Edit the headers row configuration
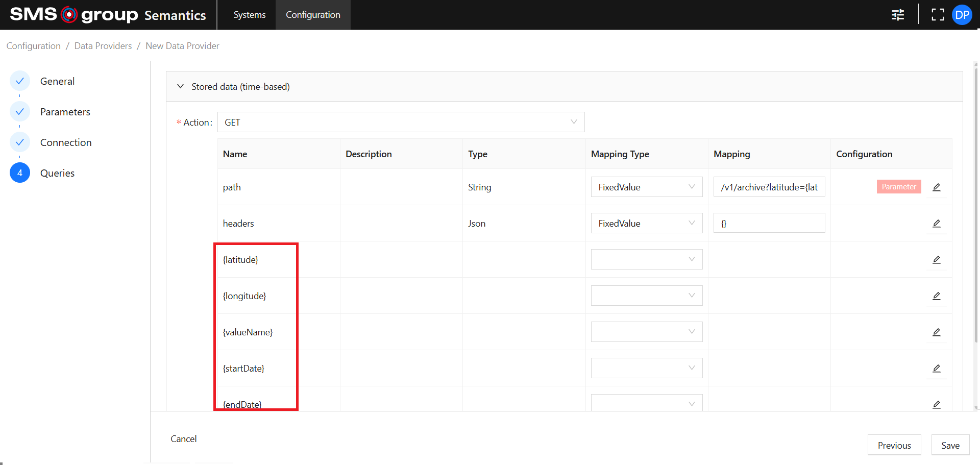 [x=937, y=224]
